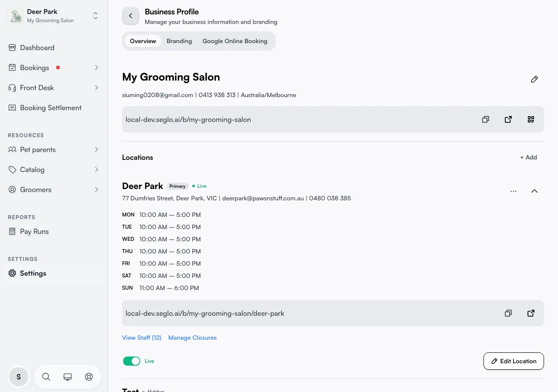Click the Settings gear icon
Screen dimensions: 558x392
tap(12, 273)
